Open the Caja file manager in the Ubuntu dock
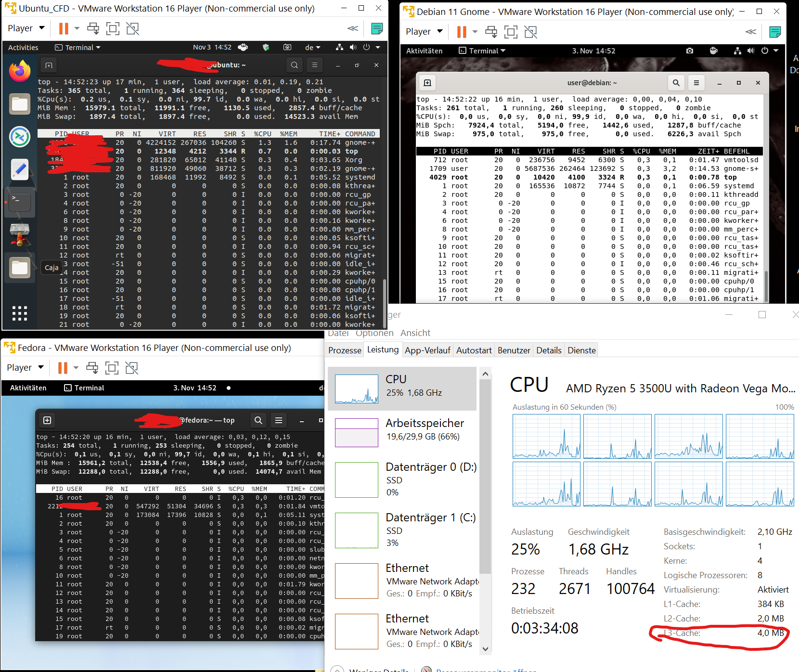 pos(20,268)
